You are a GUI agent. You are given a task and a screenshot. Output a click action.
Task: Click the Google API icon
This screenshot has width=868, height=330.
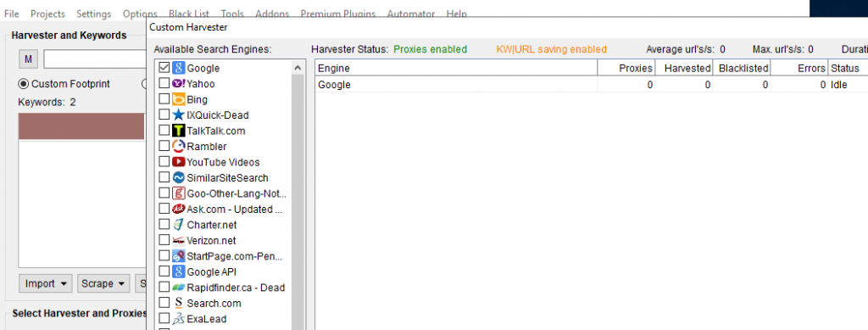[178, 271]
